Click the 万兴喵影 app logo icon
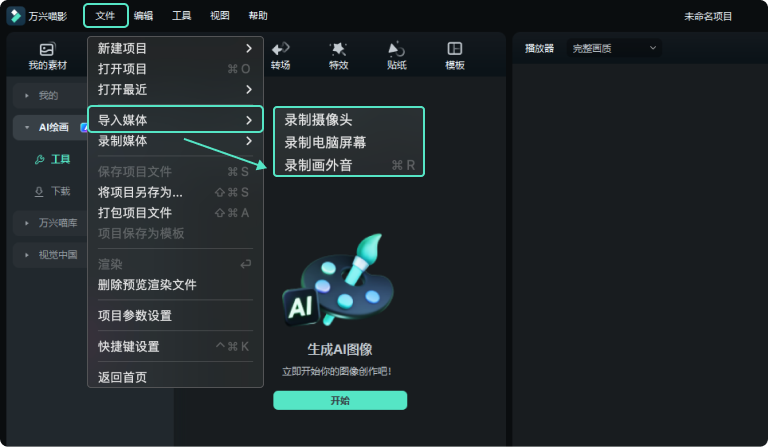 click(x=16, y=16)
